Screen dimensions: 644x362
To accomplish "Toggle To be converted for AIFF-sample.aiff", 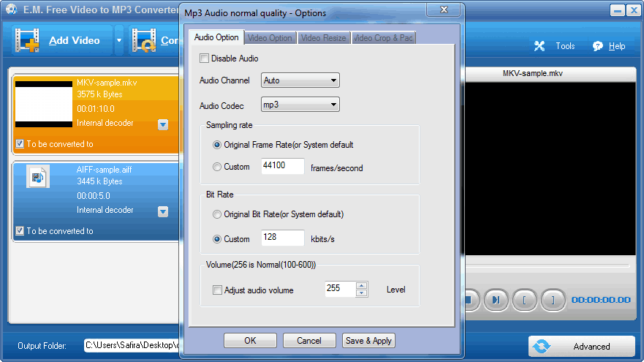I will pyautogui.click(x=20, y=230).
